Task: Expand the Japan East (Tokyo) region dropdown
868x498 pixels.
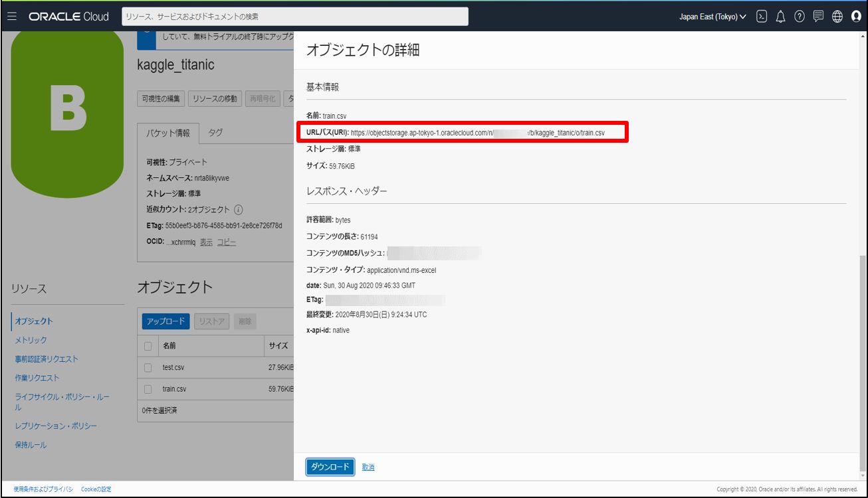Action: [x=712, y=17]
